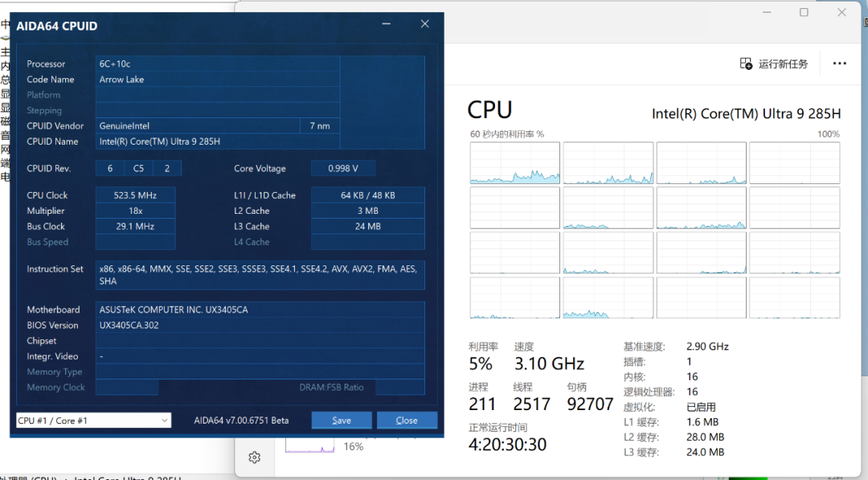Click the CPUID Rev. value C5
The height and width of the screenshot is (480, 868).
(x=138, y=168)
